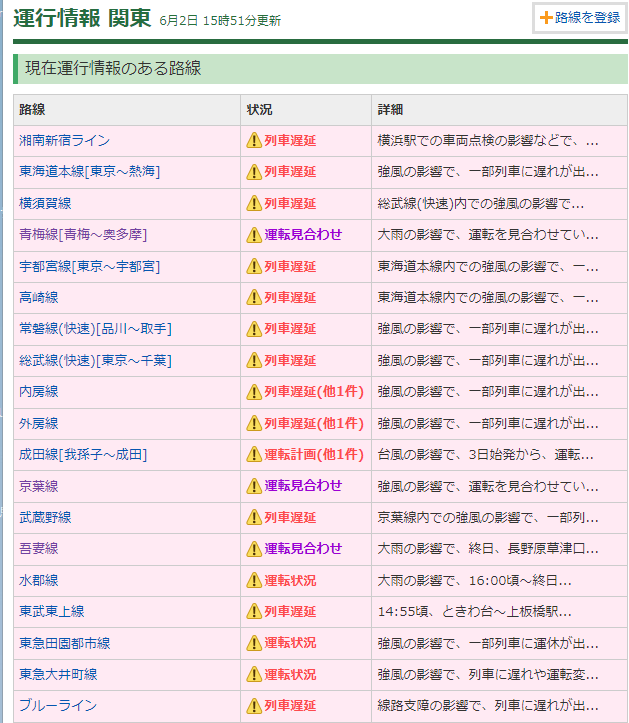Click detail text 台風の影響で、3日始発から
The height and width of the screenshot is (723, 629).
pos(485,455)
